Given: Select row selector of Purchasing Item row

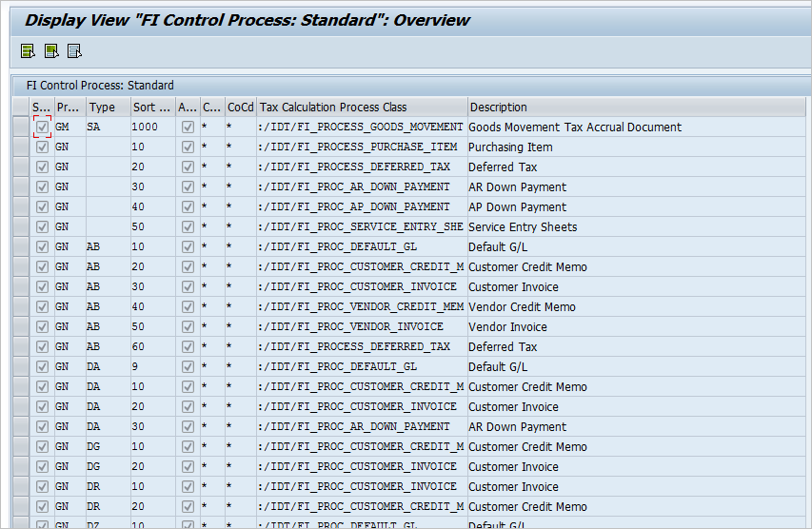Looking at the screenshot, I should point(21,147).
